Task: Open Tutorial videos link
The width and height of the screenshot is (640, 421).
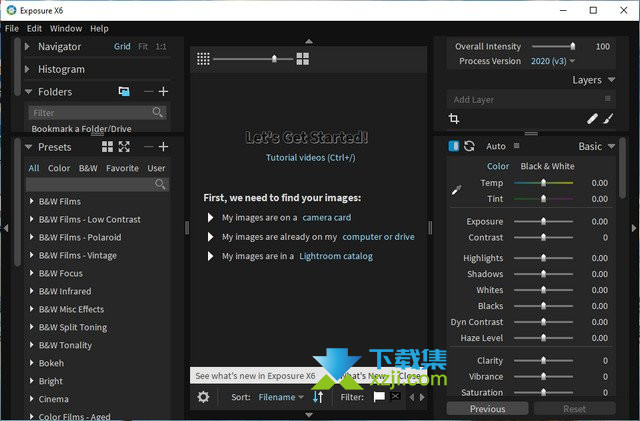Action: (x=311, y=158)
